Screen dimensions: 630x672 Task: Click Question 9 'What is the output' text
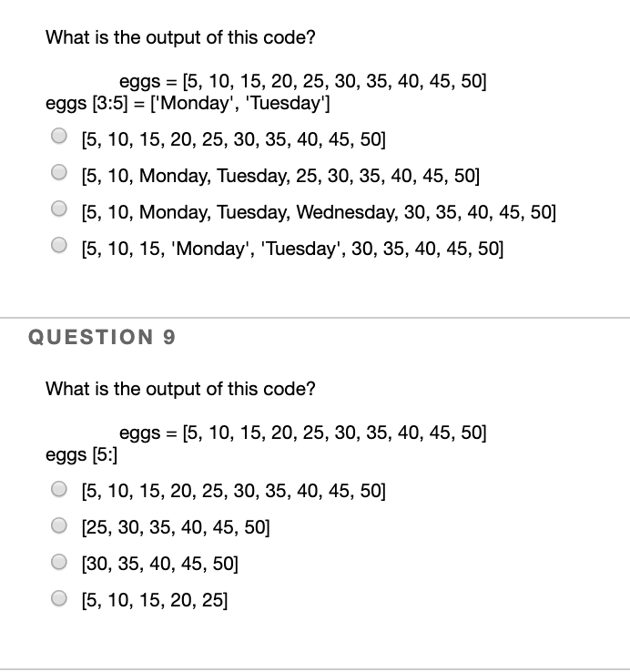pyautogui.click(x=180, y=389)
